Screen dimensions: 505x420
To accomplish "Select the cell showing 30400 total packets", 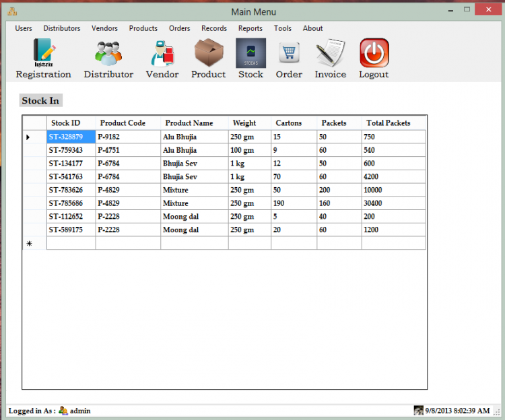I will click(x=393, y=203).
